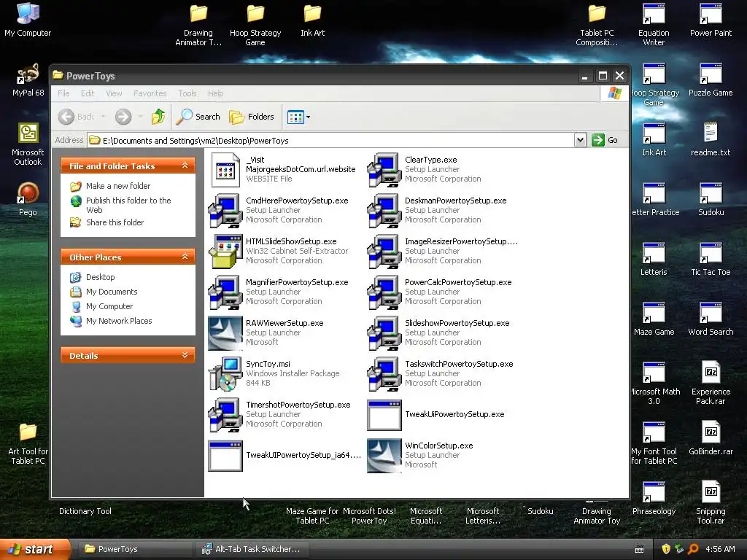This screenshot has height=560, width=747.
Task: Click the security shield tray icon
Action: pos(666,549)
